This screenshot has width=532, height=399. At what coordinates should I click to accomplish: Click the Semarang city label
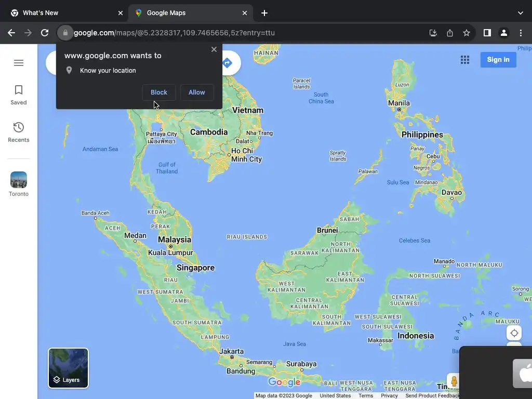point(259,362)
